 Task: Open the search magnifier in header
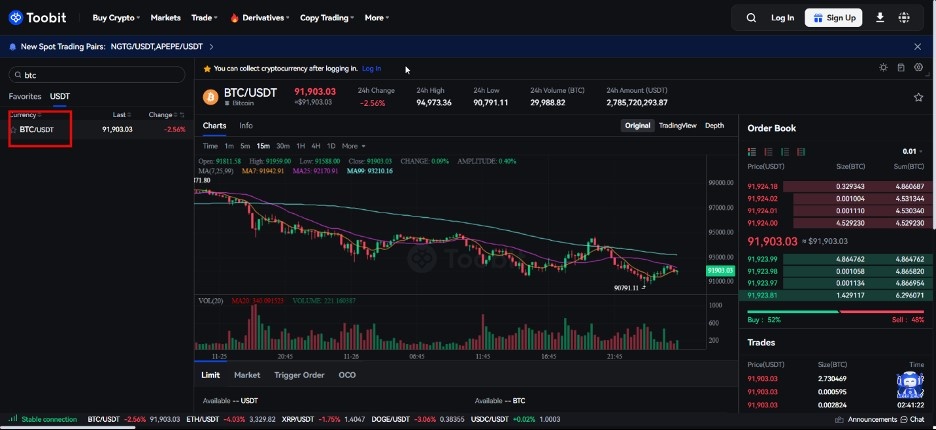[751, 18]
